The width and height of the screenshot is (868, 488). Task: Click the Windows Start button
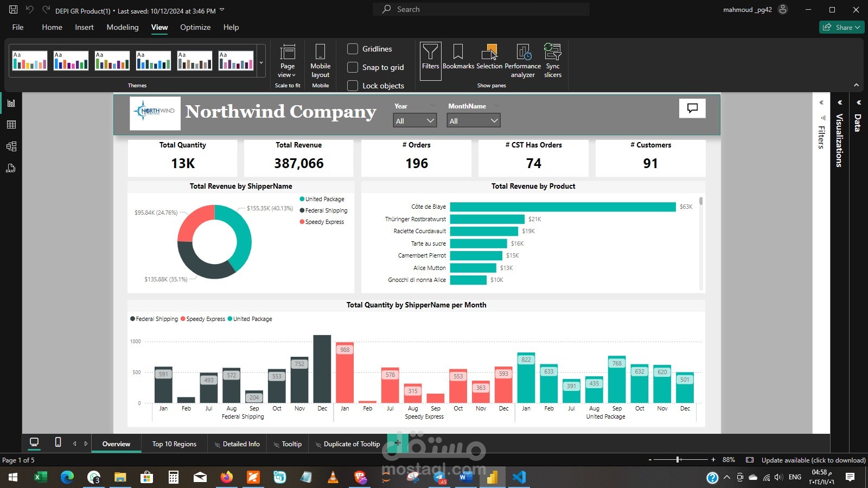click(13, 477)
